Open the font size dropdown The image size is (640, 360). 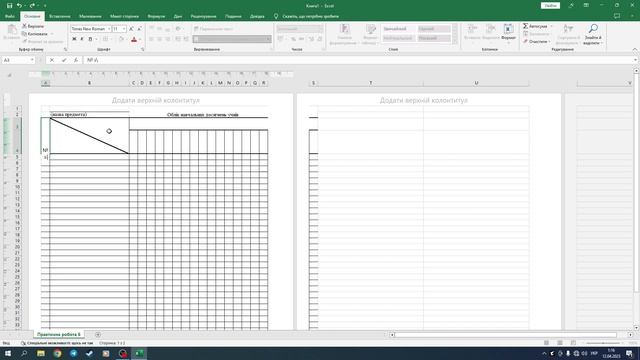[x=124, y=29]
